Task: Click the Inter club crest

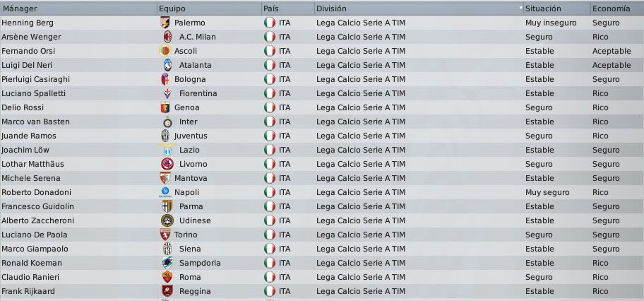Action: click(x=167, y=122)
